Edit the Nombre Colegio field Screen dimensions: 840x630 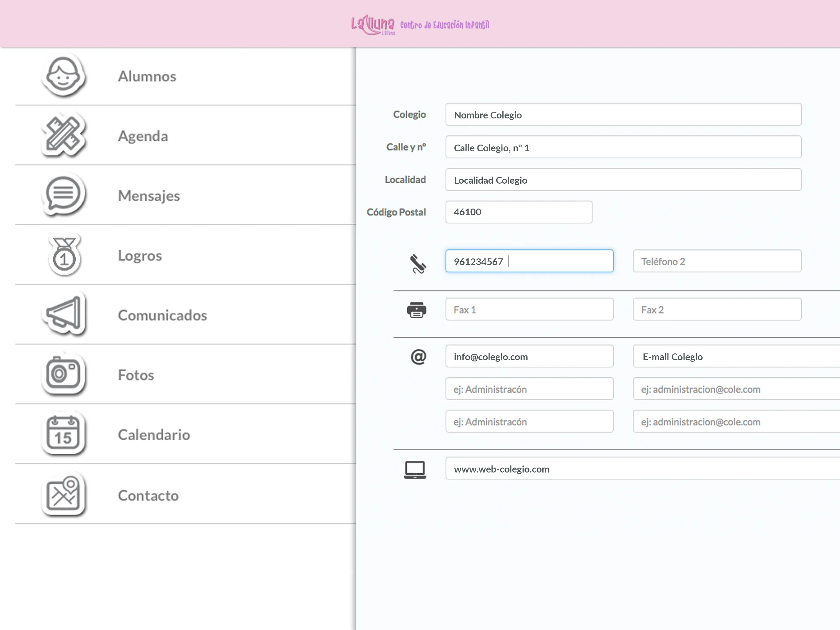pos(623,114)
